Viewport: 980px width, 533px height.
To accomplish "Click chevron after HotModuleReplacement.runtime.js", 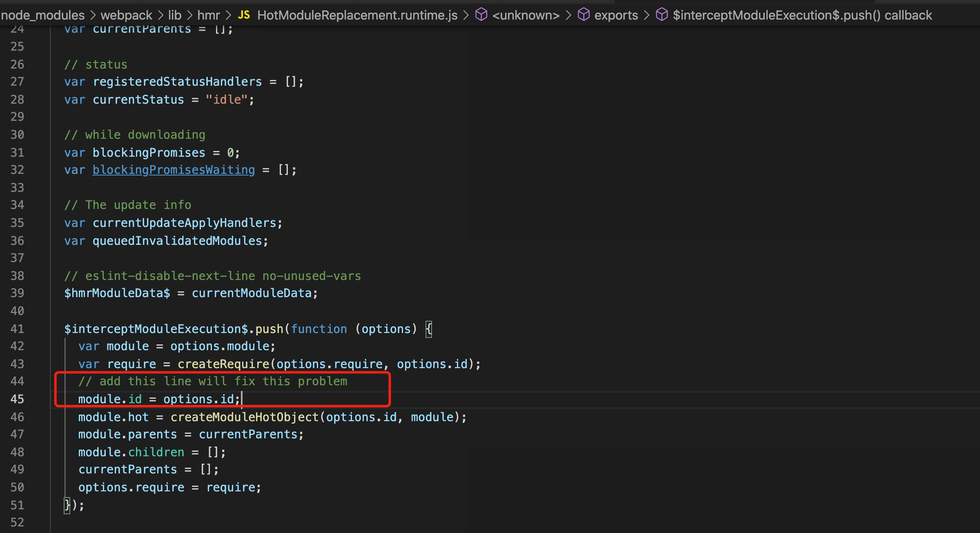I will [x=466, y=15].
